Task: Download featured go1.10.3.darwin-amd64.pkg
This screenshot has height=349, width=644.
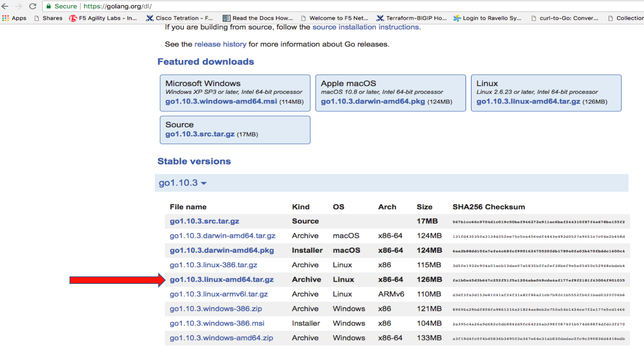Action: click(373, 101)
